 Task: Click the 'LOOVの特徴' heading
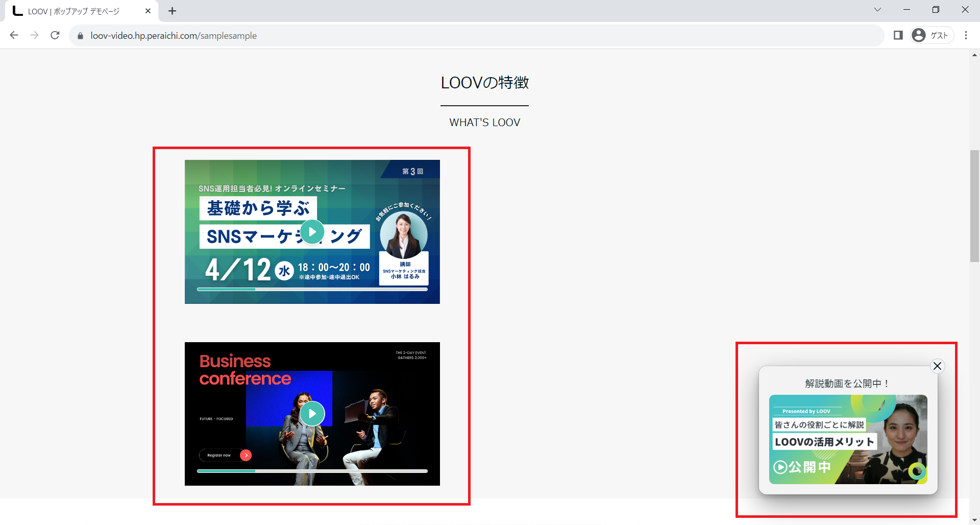[x=485, y=83]
